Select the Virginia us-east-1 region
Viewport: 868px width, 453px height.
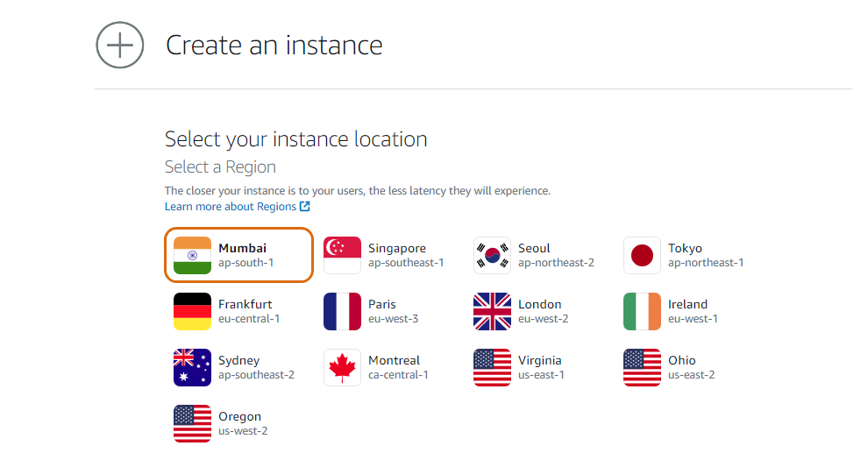tap(539, 367)
